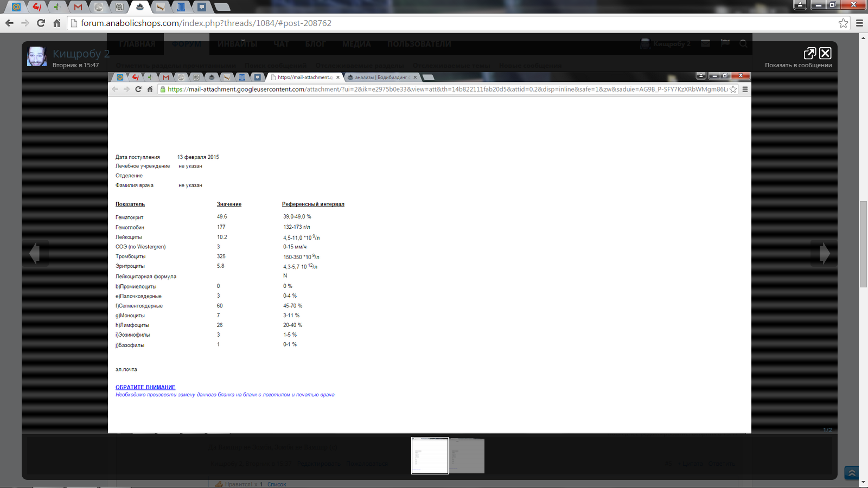Go to next image with right arrow
Viewport: 868px width, 488px height.
click(825, 253)
